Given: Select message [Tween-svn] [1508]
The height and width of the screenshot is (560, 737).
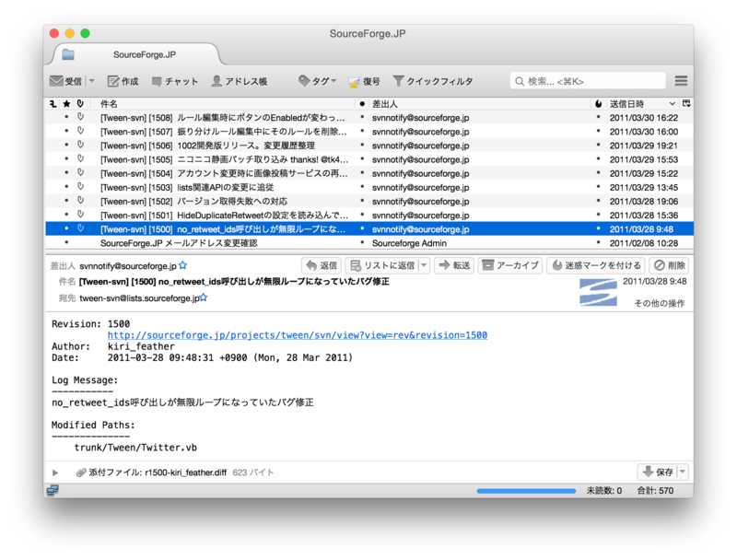Looking at the screenshot, I should click(368, 118).
